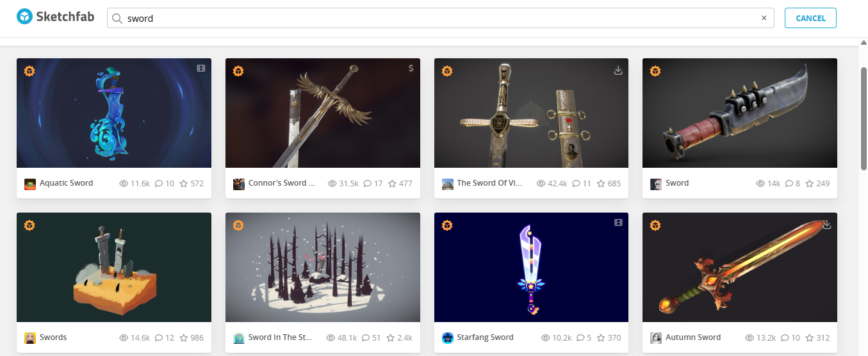Click the comment bubble icon showing 10 on Aquatic Sword
868x356 pixels.
point(159,184)
